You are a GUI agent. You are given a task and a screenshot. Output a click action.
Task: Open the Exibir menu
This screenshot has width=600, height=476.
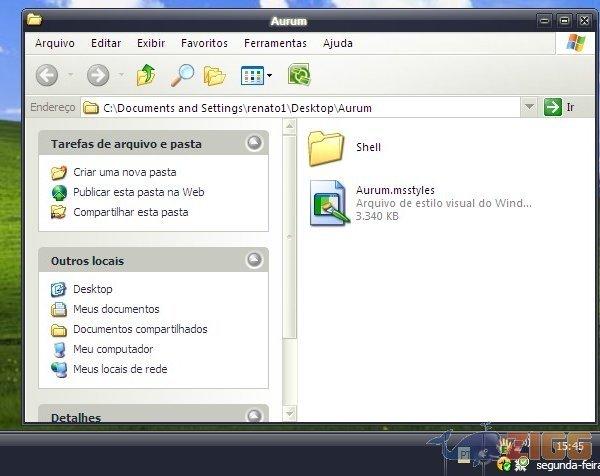151,43
